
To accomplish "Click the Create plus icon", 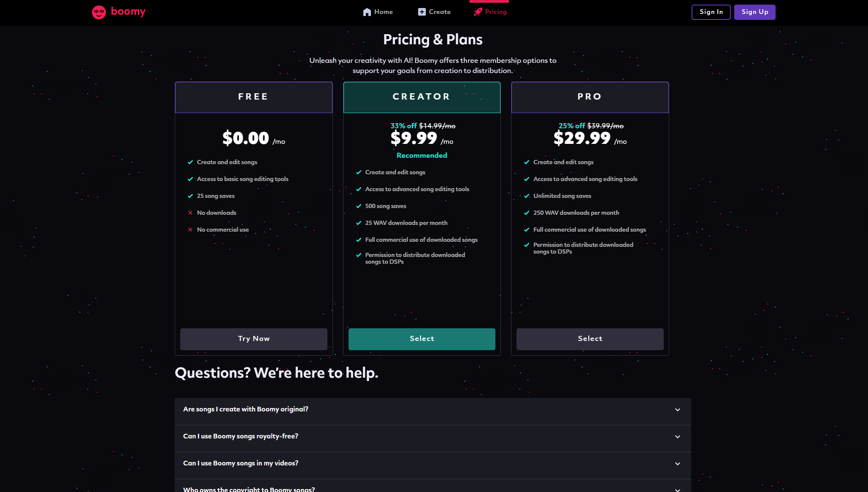I will 422,12.
